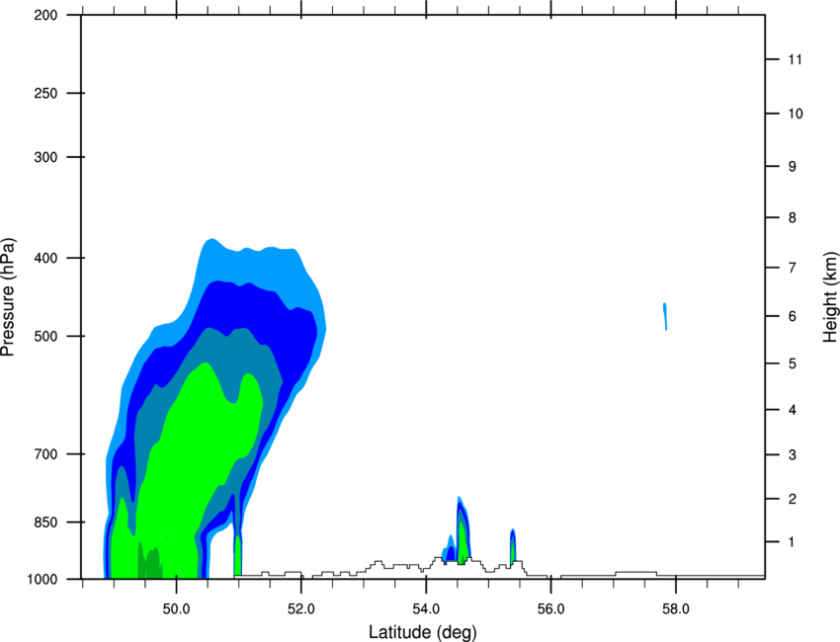This screenshot has width=840, height=642.
Task: Pick the 1 km height tick label
Action: tap(792, 542)
